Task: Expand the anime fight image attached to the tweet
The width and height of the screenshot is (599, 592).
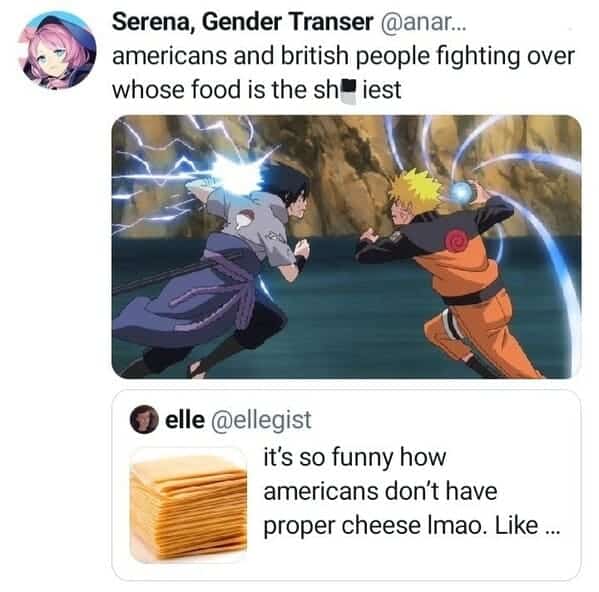Action: tap(346, 247)
